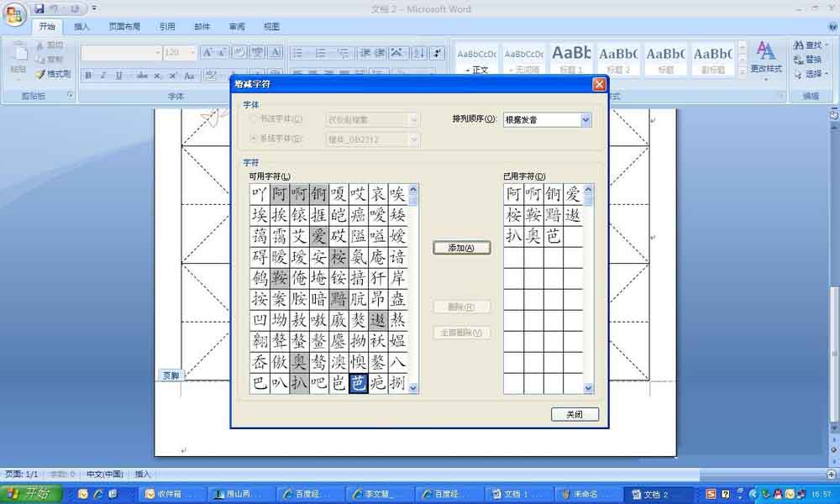Open the font size 120 dropdown
Viewport: 840px width, 504px height.
(192, 52)
